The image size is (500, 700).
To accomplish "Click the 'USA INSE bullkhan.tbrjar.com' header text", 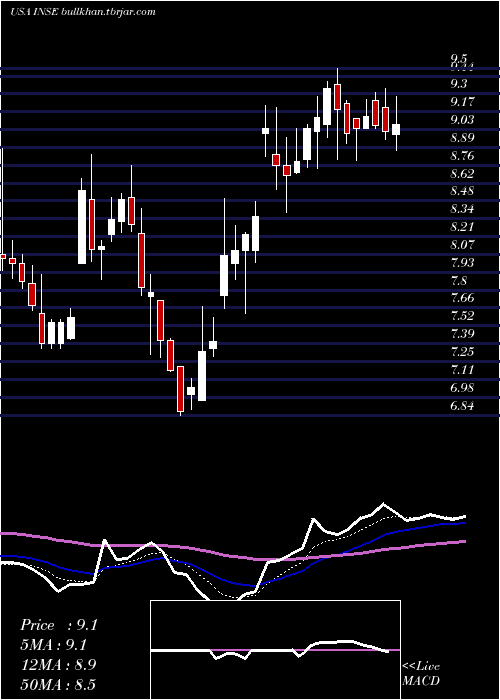I will pyautogui.click(x=83, y=12).
